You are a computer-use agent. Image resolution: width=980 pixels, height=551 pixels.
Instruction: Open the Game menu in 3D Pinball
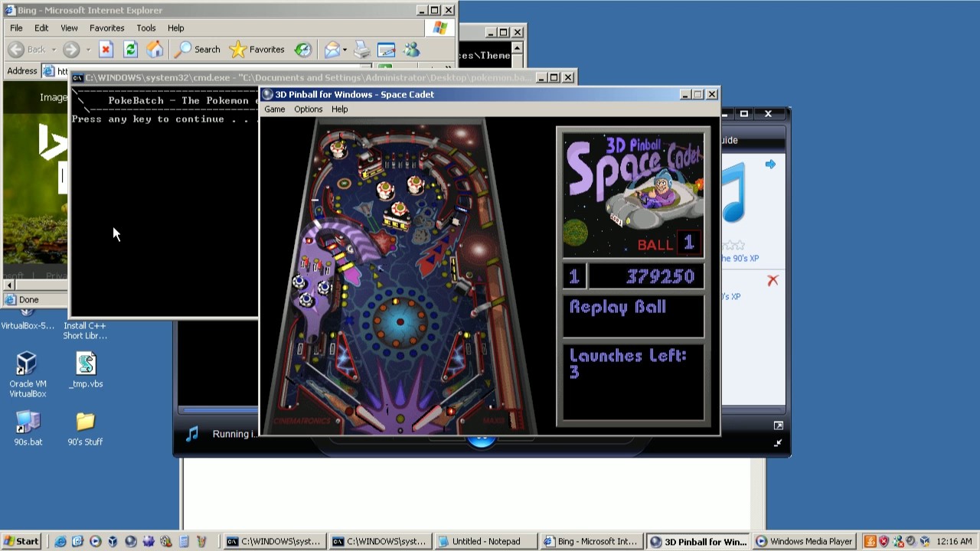(x=274, y=109)
